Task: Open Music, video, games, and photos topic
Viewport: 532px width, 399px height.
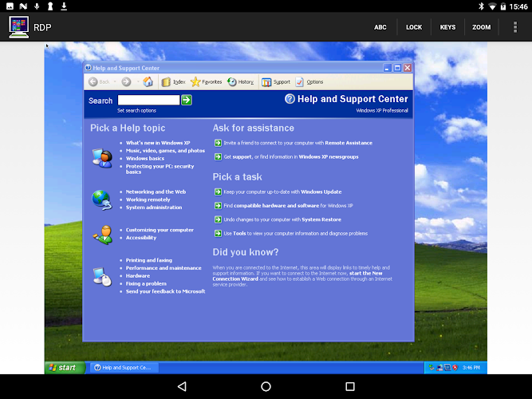Action: 165,151
